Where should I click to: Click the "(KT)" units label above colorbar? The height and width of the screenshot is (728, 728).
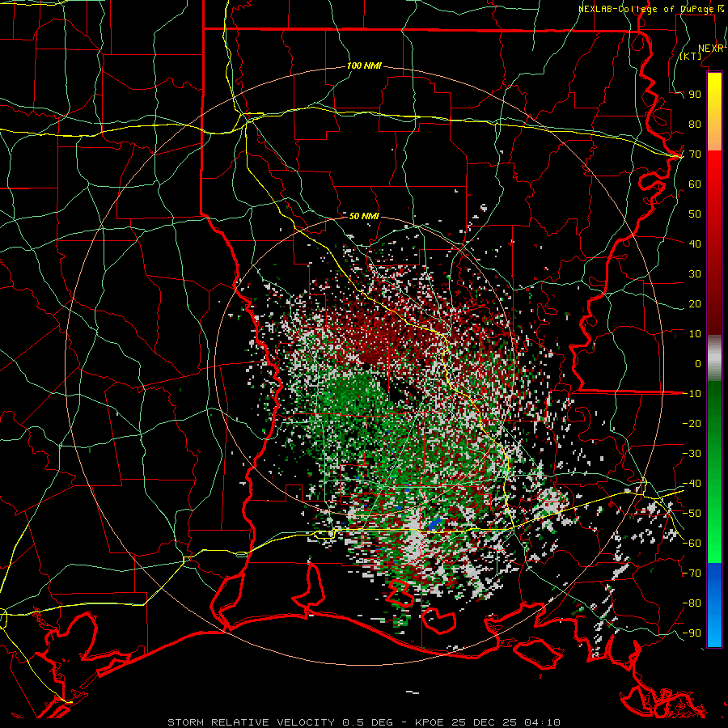[691, 56]
